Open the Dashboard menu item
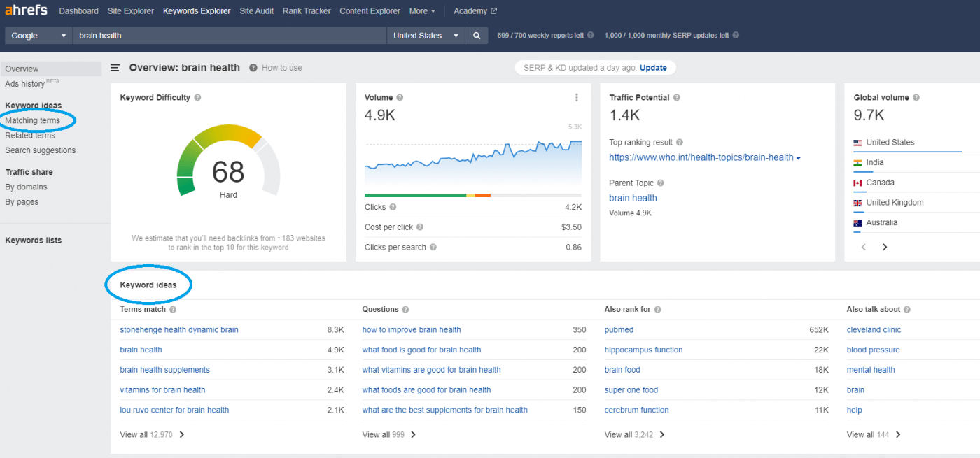This screenshot has height=458, width=980. (78, 11)
